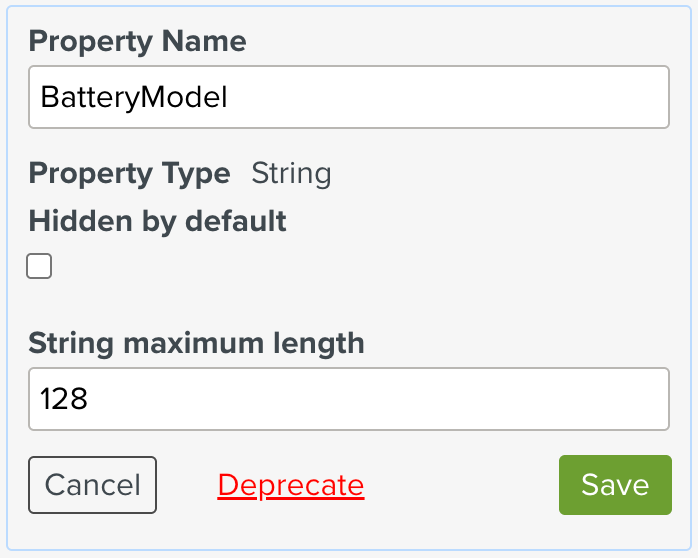The width and height of the screenshot is (698, 558).
Task: Focus the String maximum length field
Action: pos(348,399)
